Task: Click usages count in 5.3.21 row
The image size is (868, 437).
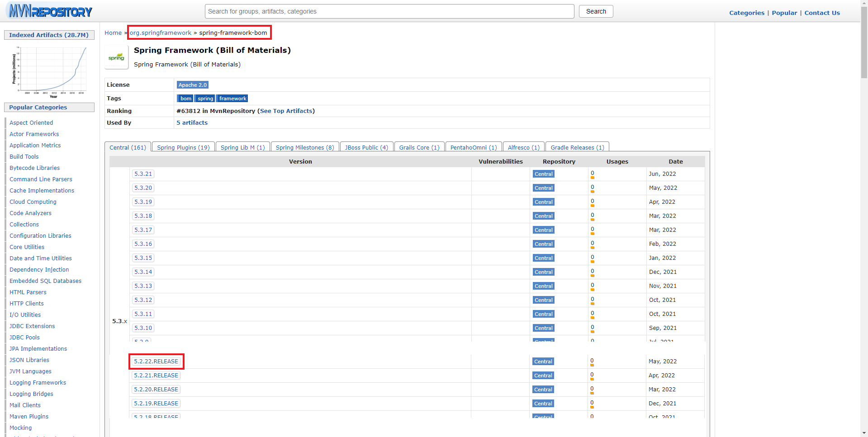Action: click(592, 174)
